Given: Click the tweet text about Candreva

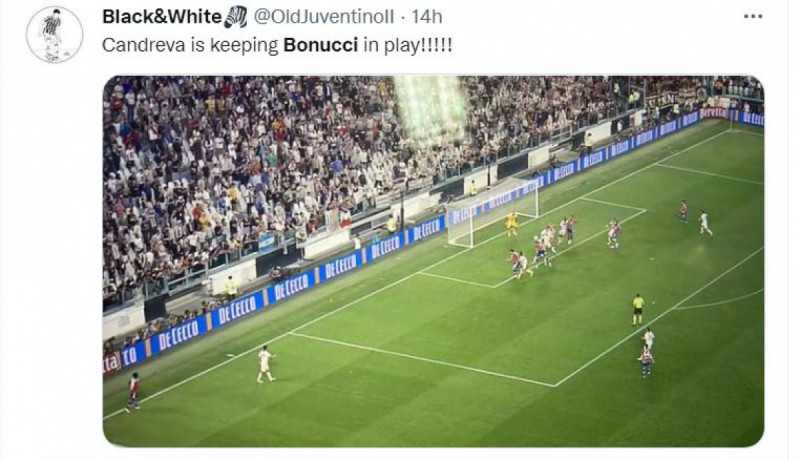Looking at the screenshot, I should [x=277, y=45].
